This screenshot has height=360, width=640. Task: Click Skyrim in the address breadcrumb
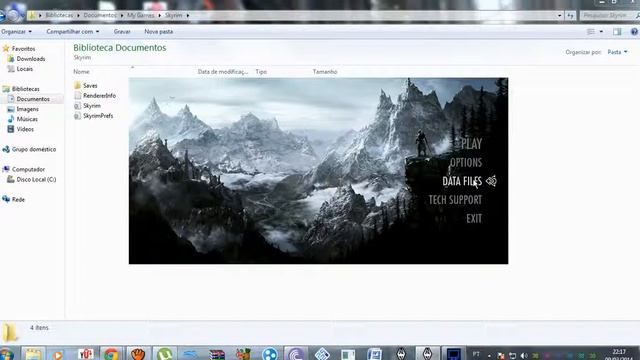pos(173,15)
